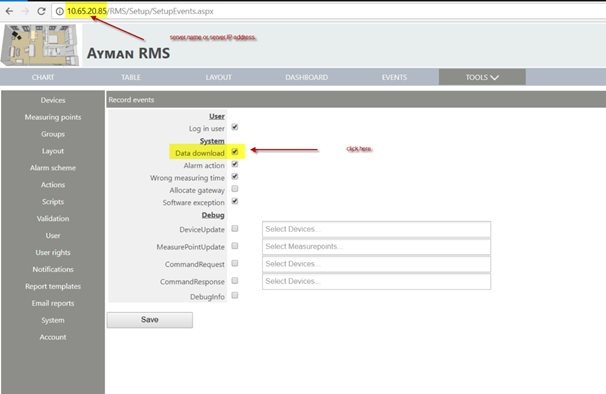Open Groups in the sidebar

tap(53, 134)
